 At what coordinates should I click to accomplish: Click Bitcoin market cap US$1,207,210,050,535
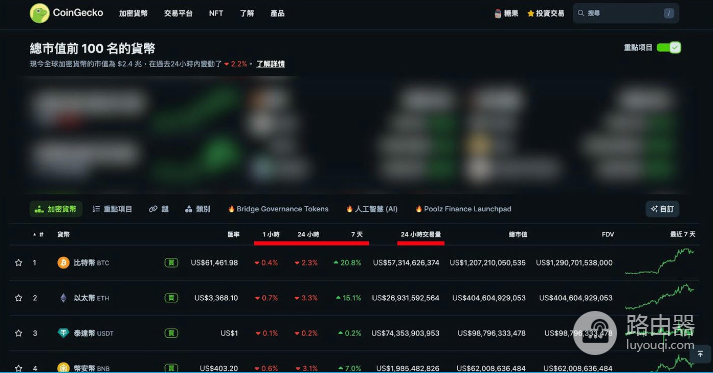[x=487, y=262]
